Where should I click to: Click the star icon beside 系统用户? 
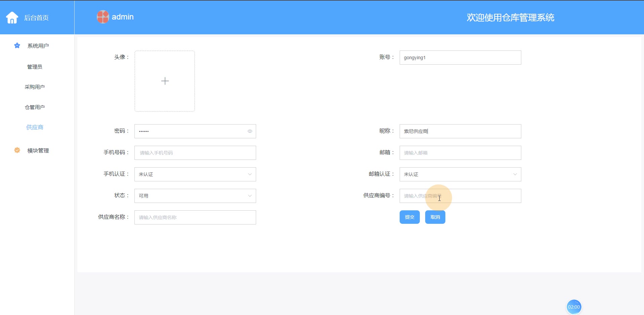pos(17,45)
